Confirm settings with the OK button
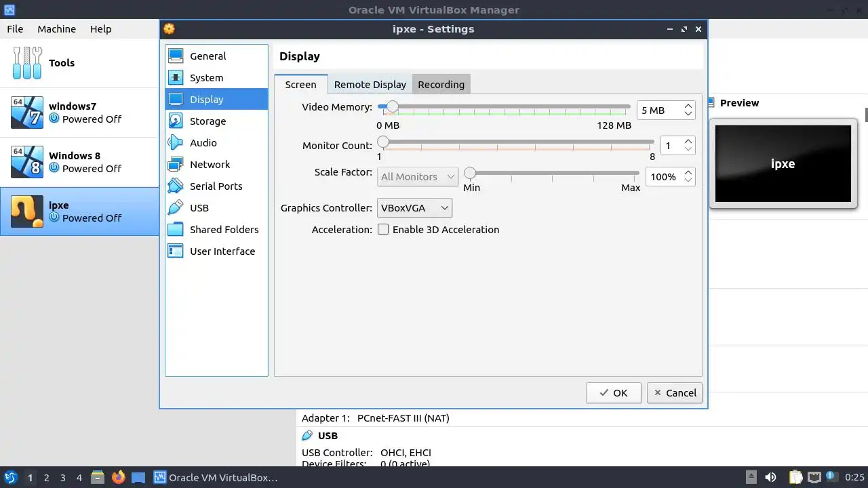 pyautogui.click(x=613, y=393)
